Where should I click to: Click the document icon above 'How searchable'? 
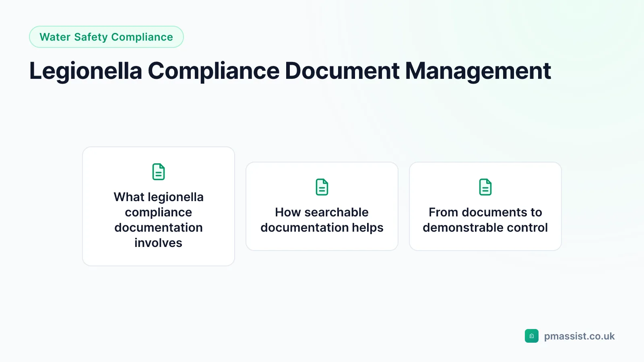322,187
